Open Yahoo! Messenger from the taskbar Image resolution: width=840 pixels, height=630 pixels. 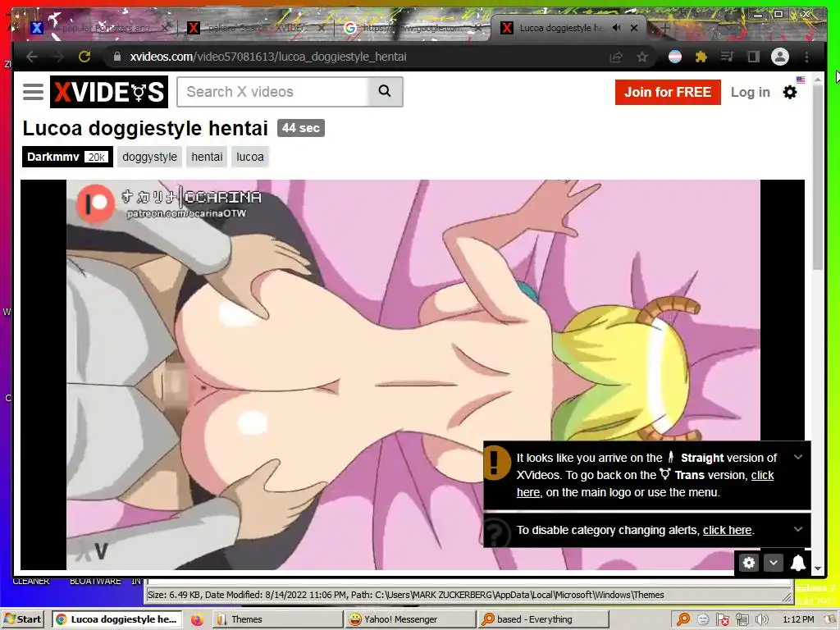pyautogui.click(x=410, y=619)
